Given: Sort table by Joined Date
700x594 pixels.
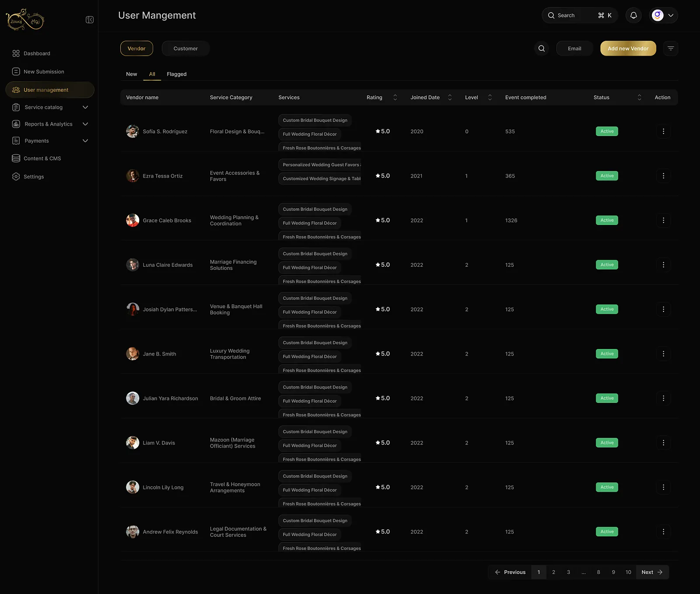Looking at the screenshot, I should pos(450,98).
